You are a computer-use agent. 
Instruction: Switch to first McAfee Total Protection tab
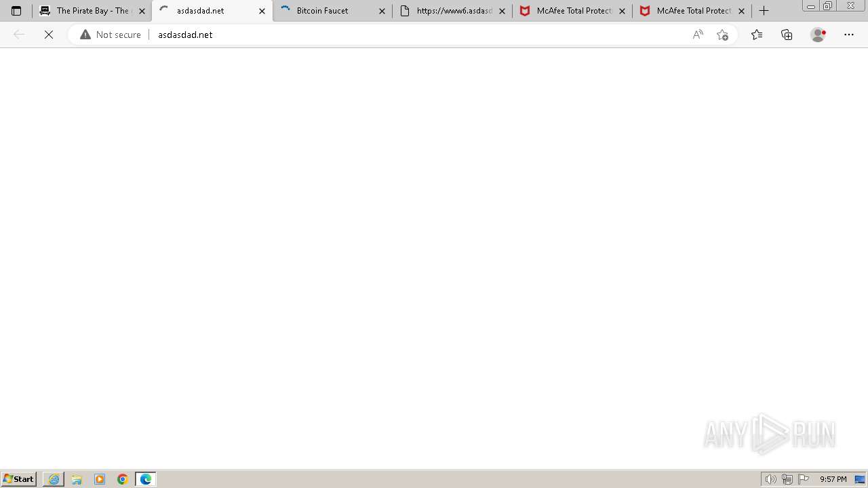pos(572,11)
